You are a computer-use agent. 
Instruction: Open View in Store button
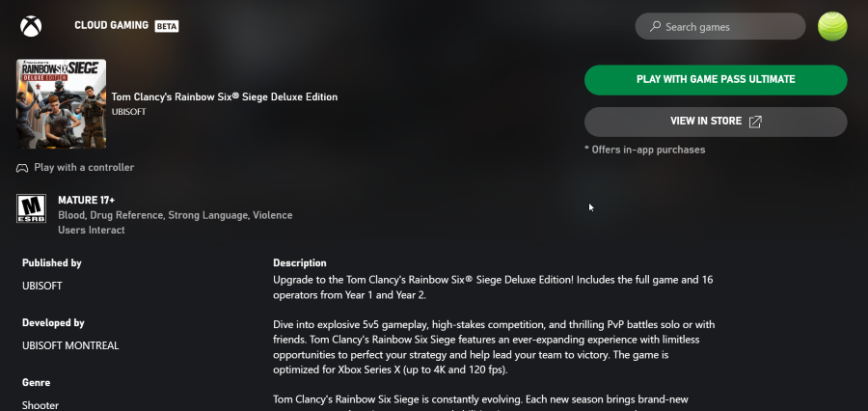tap(716, 122)
